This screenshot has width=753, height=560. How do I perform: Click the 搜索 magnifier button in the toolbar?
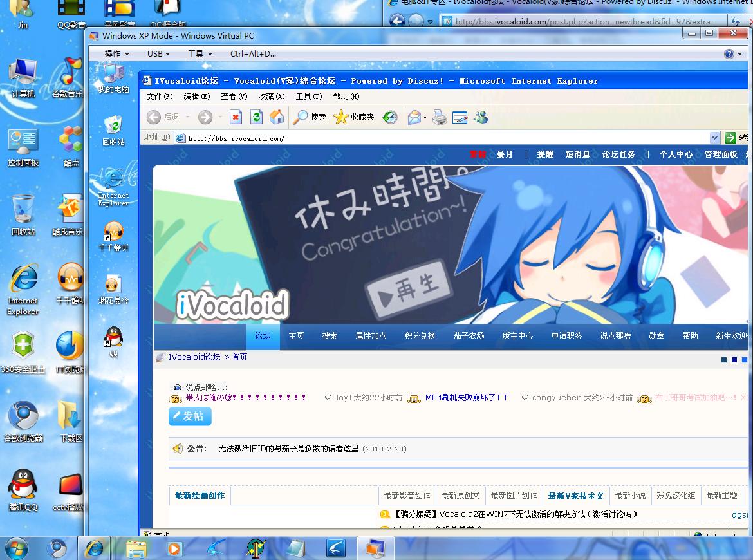310,117
